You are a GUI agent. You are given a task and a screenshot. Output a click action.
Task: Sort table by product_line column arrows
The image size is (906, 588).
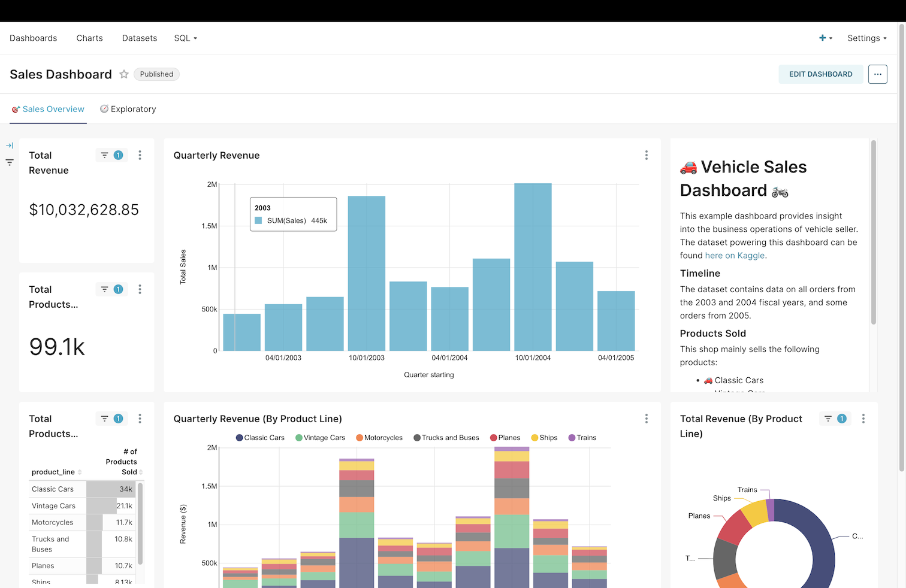80,472
